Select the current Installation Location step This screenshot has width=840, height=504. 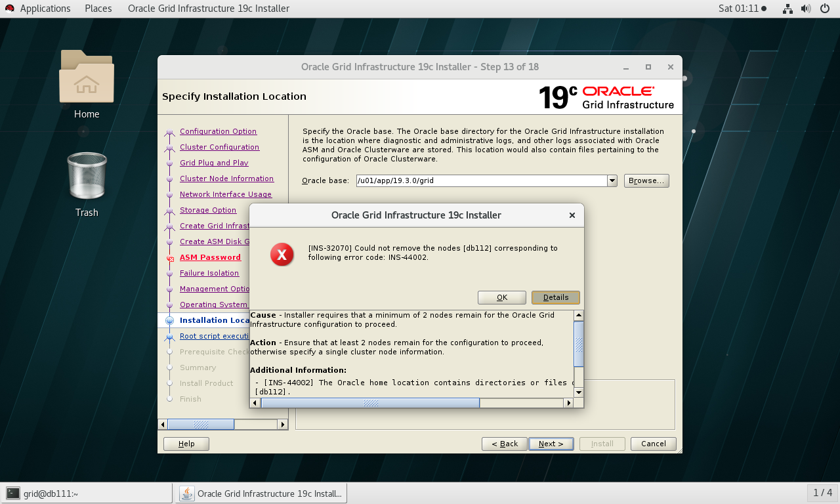(x=215, y=320)
